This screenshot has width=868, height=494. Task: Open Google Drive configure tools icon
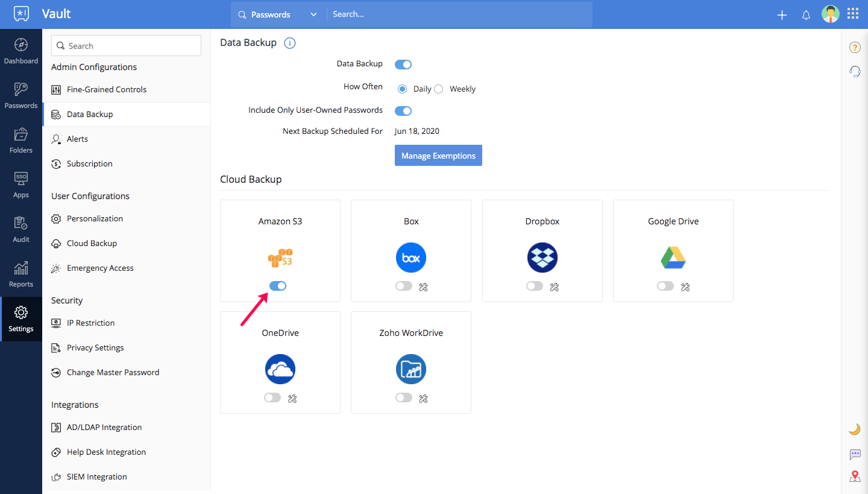pyautogui.click(x=685, y=287)
